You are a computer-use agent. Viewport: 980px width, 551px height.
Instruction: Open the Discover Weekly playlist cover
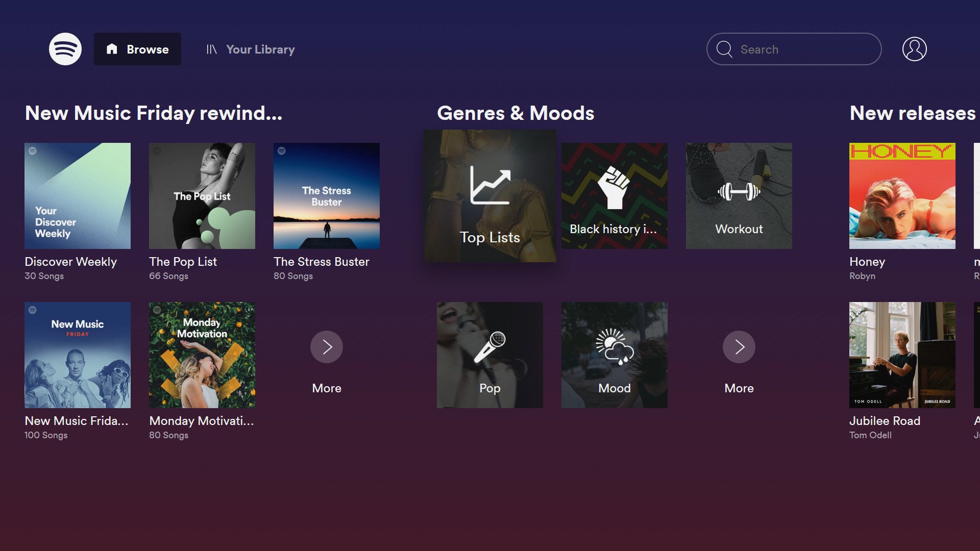pos(78,196)
